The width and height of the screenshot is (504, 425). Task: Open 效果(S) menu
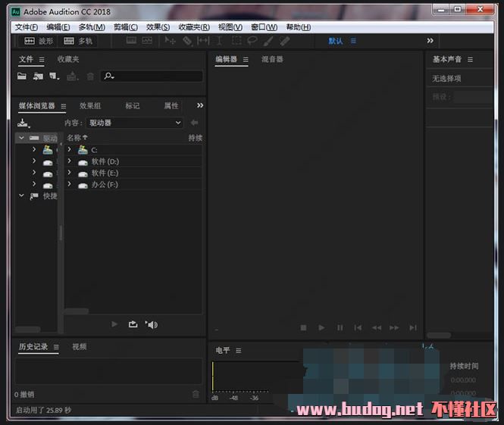[x=158, y=27]
